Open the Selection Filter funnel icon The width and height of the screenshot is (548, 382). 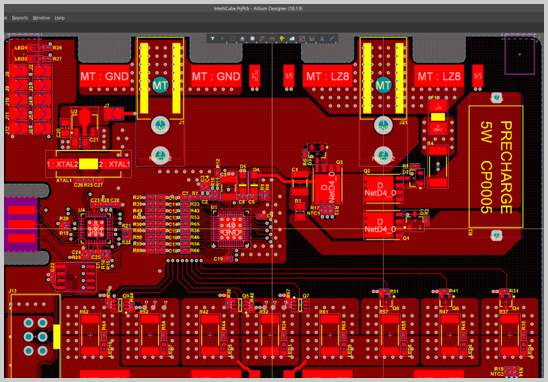coord(212,39)
